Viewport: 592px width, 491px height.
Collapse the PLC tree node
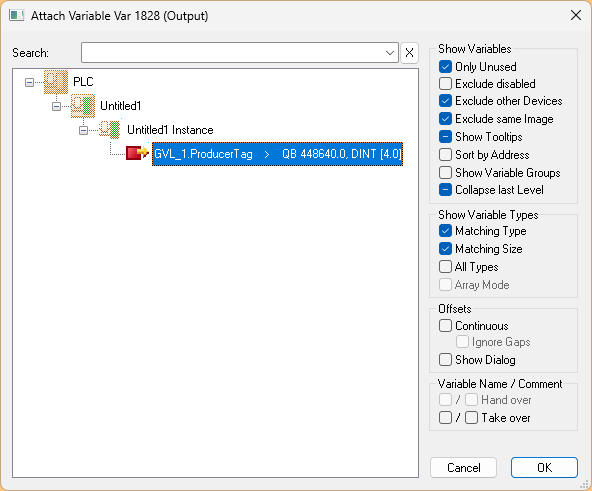tap(29, 82)
